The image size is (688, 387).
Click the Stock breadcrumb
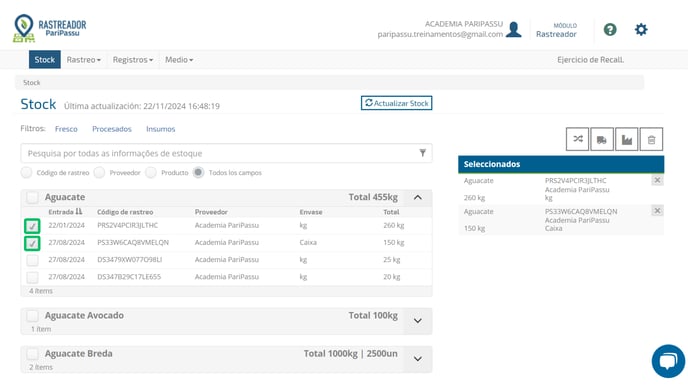coord(32,82)
